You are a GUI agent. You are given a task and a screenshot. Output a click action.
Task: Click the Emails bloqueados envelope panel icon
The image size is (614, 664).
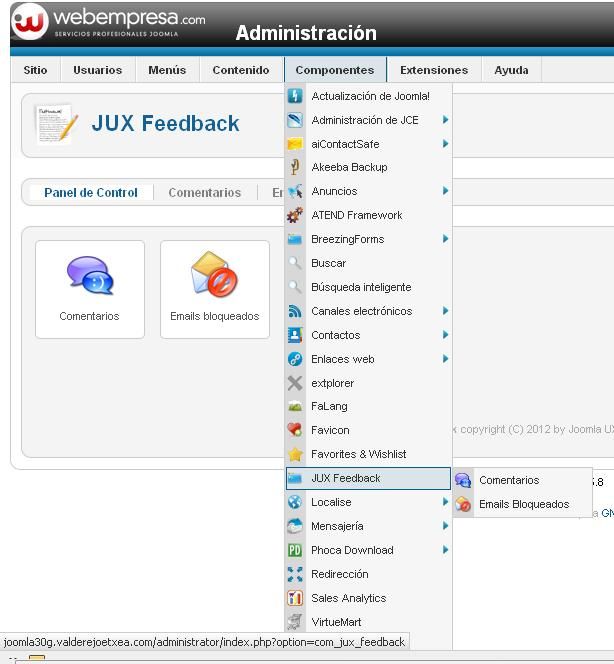point(214,274)
